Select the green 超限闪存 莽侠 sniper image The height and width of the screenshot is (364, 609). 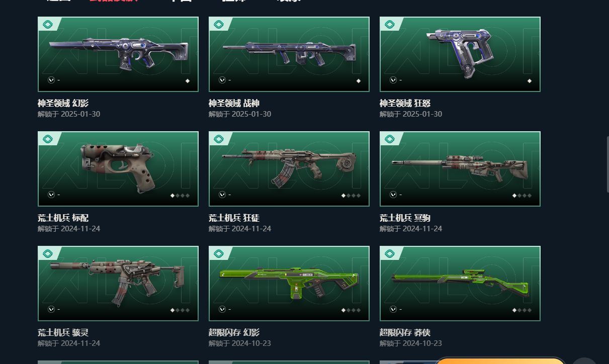[x=460, y=284]
